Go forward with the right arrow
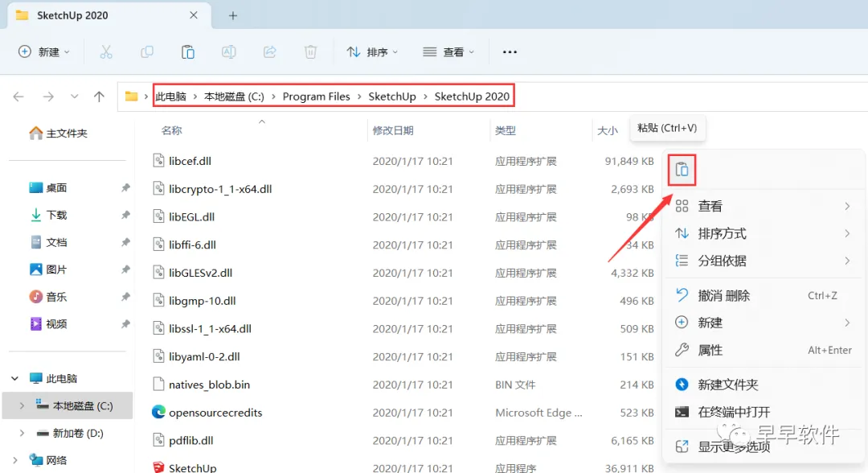Viewport: 868px width, 473px height. (48, 97)
